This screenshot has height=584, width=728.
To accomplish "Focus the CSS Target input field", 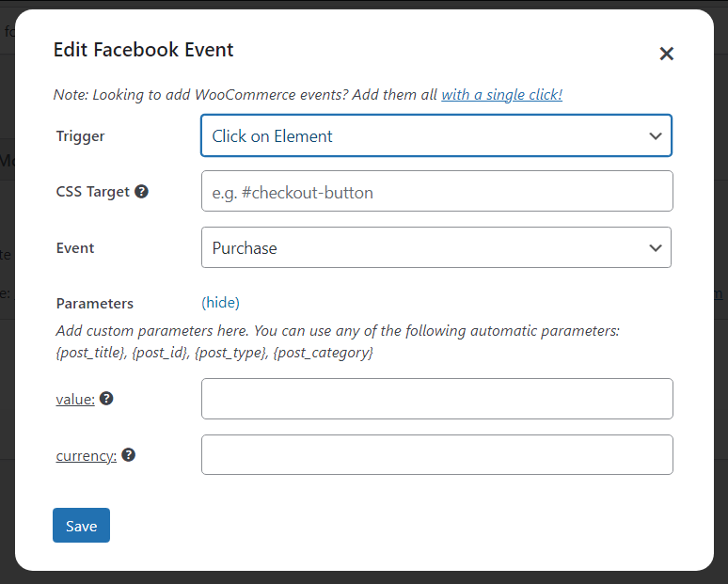I will pos(436,192).
